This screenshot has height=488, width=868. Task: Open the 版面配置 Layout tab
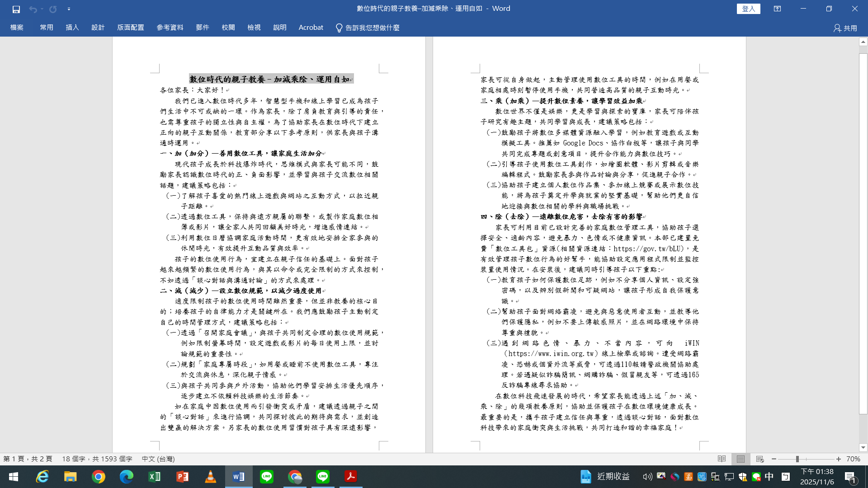[130, 28]
